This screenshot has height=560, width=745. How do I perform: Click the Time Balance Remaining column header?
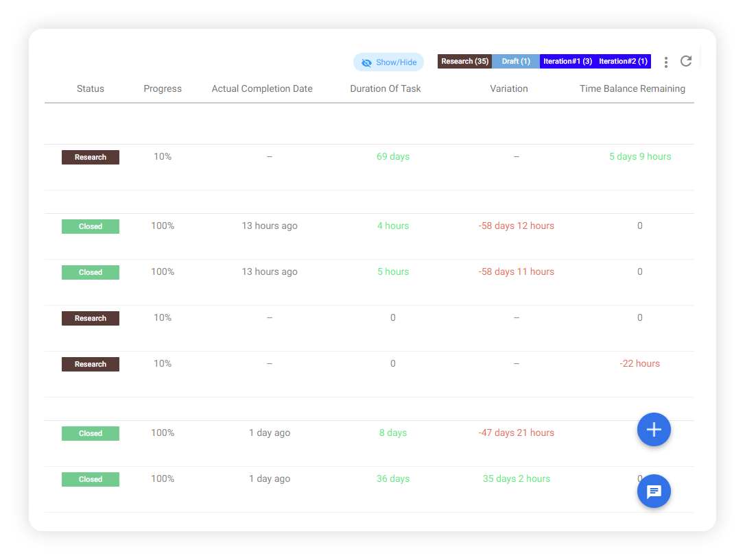(x=632, y=88)
